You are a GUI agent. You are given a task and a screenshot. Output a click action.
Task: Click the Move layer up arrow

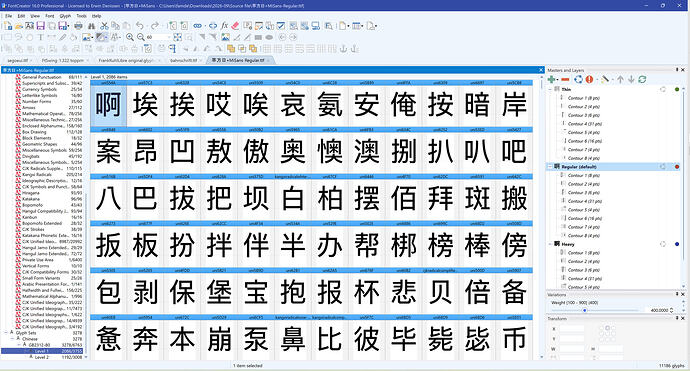[620, 79]
